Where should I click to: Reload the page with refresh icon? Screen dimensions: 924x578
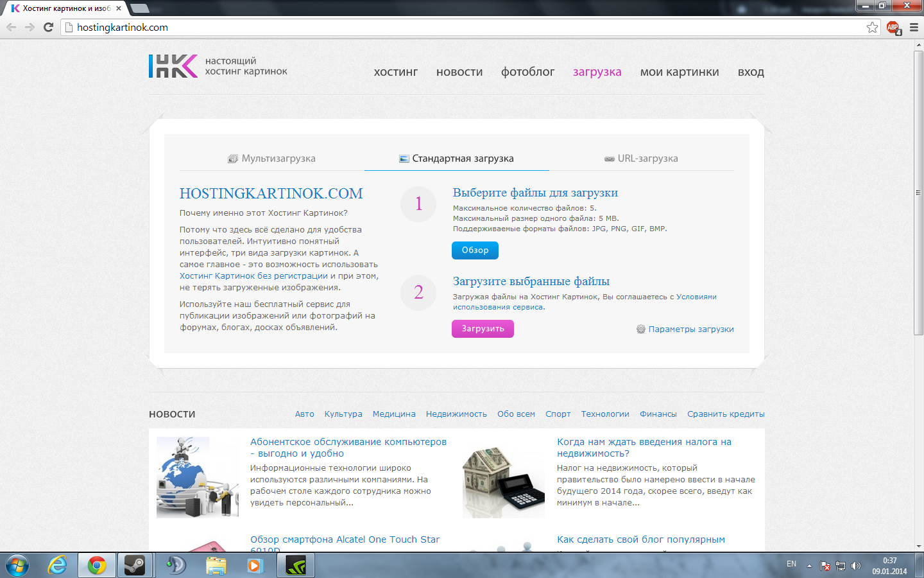[48, 27]
